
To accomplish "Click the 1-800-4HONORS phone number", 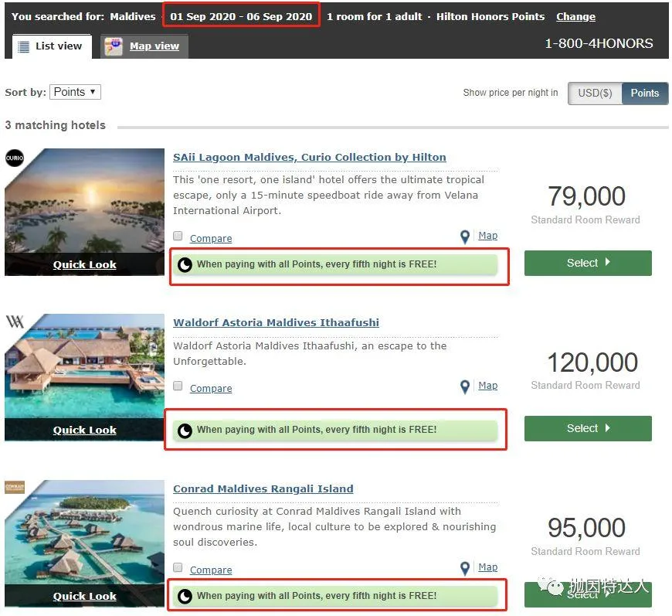I will coord(599,43).
